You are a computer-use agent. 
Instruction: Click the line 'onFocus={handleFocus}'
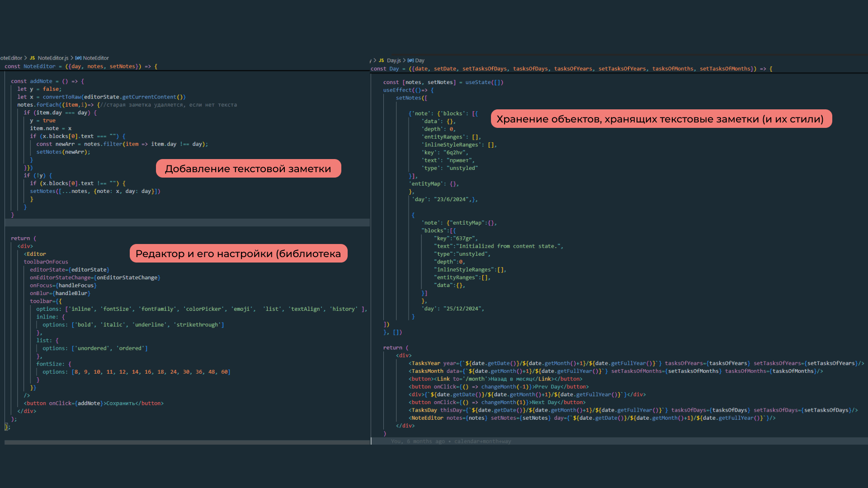[63, 286]
